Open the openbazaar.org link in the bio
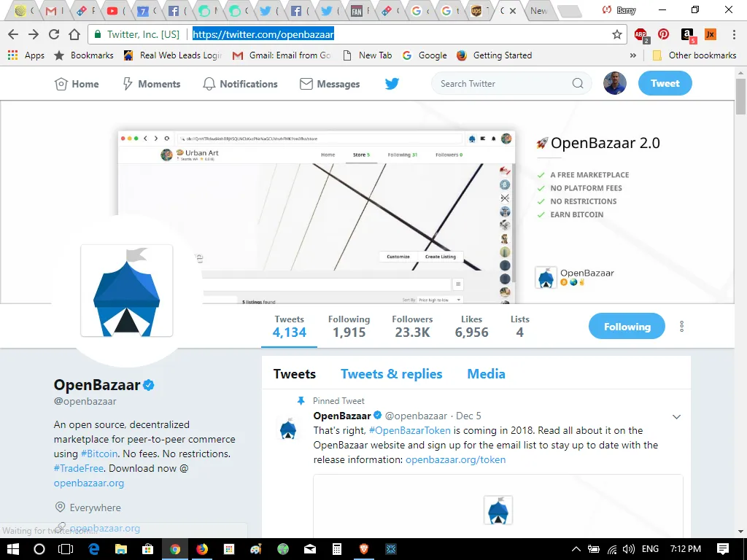This screenshot has width=747, height=560. coord(88,483)
